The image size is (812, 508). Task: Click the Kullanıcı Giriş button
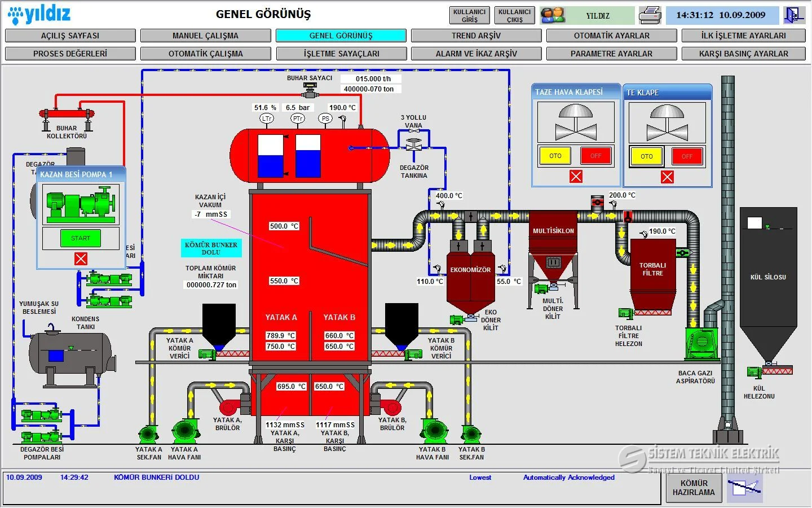[470, 15]
